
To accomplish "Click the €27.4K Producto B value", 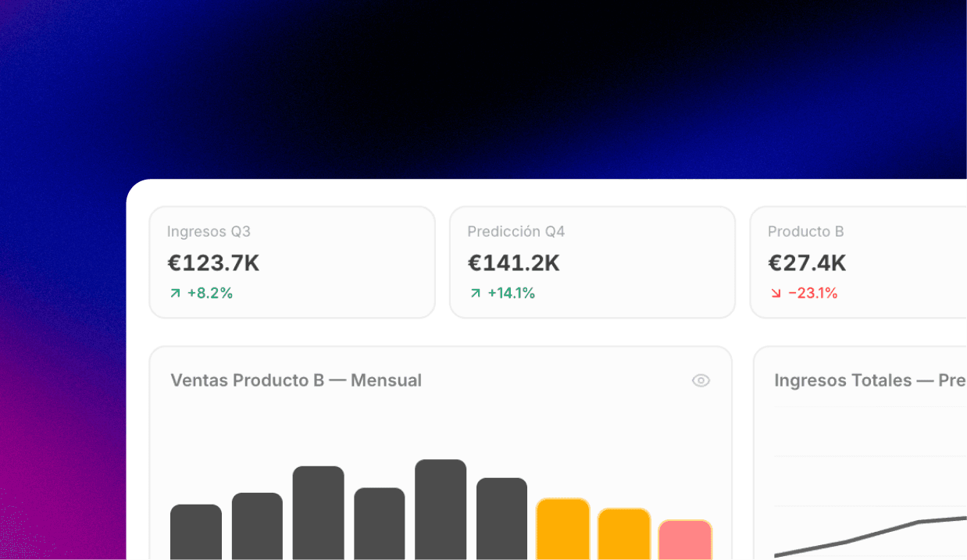I will 807,263.
